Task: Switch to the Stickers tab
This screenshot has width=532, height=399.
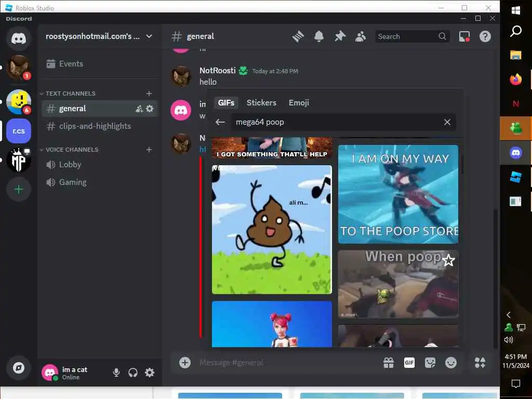Action: point(261,103)
